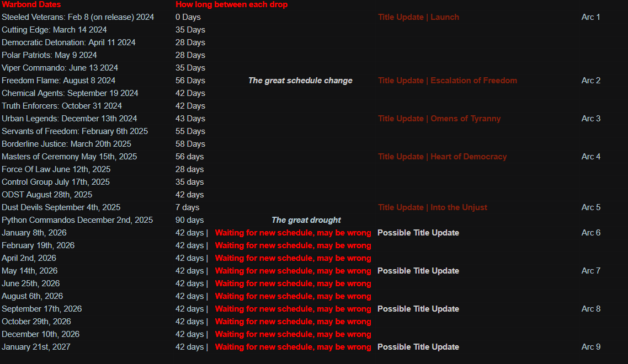Click 'Waiting for new schedule' in January 8th row
This screenshot has width=628, height=364.
coord(293,233)
